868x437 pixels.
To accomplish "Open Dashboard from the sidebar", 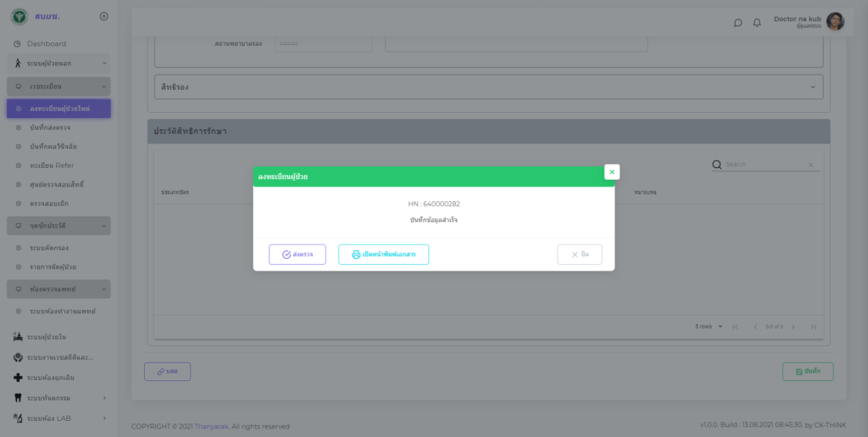I will pyautogui.click(x=46, y=44).
